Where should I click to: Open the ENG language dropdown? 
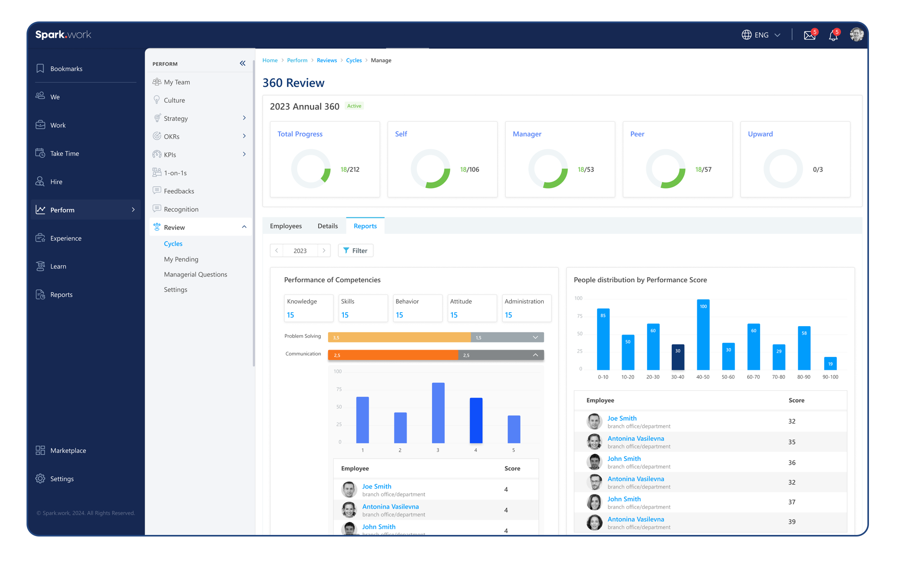click(761, 35)
